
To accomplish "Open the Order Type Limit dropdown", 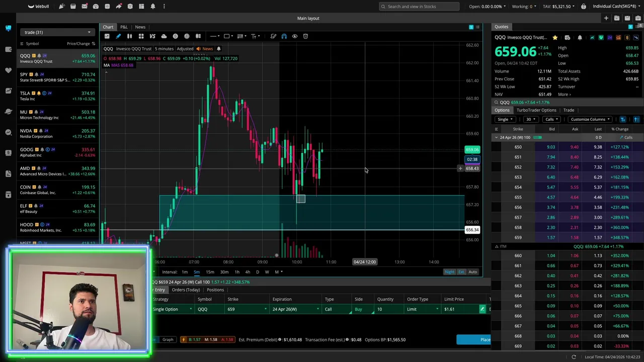I will pos(423,309).
